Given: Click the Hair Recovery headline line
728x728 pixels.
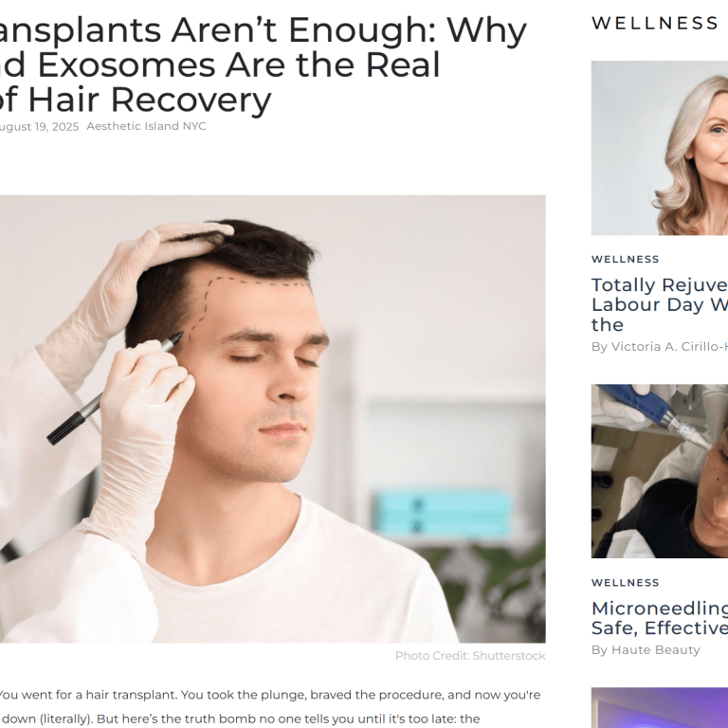Looking at the screenshot, I should pyautogui.click(x=136, y=100).
